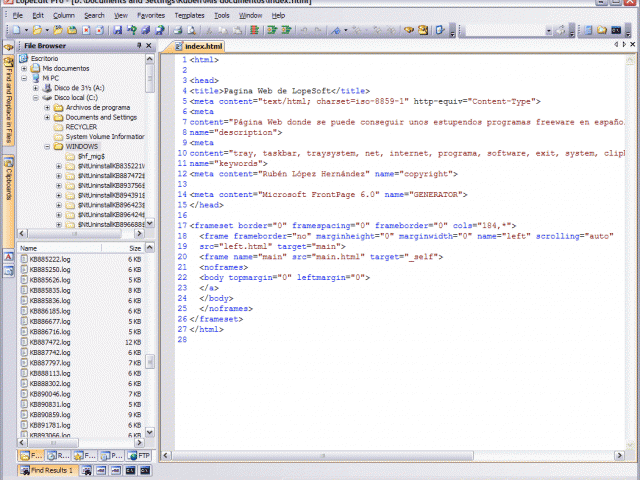Expand the Mis documentos tree node

tap(24, 69)
